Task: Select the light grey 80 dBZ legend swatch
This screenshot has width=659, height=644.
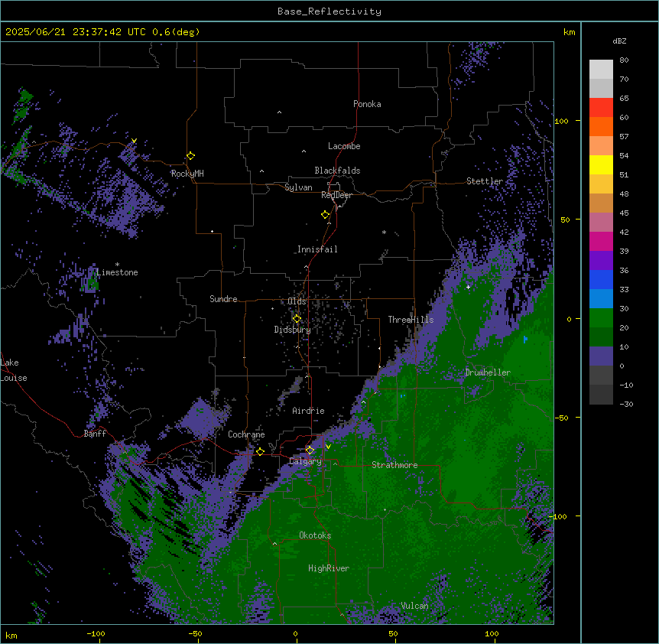Action: (x=601, y=70)
